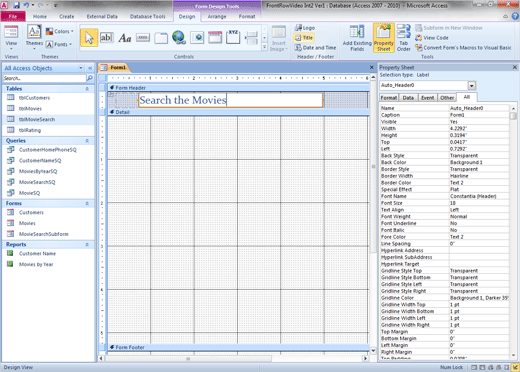Choose the Button control
520x372 pixels.
143,38
